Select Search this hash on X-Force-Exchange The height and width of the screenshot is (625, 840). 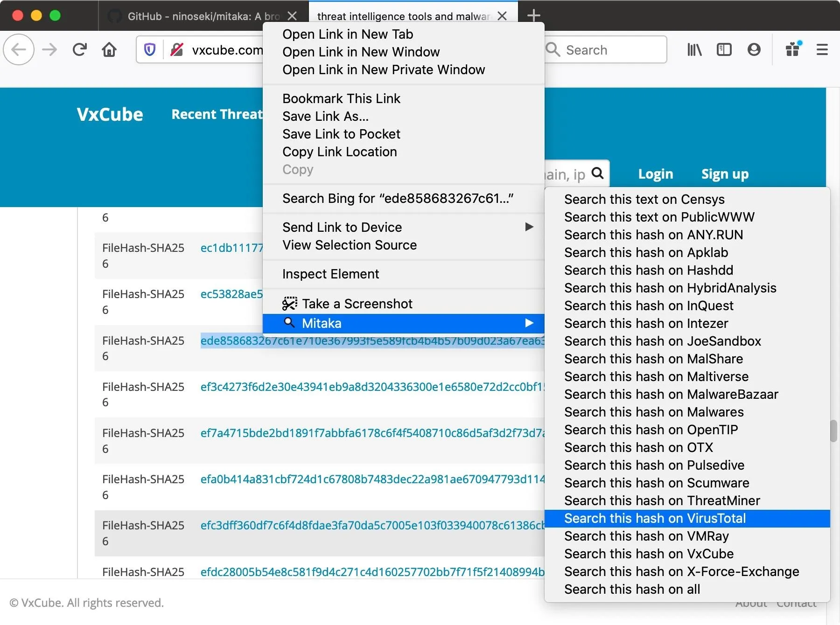(681, 571)
